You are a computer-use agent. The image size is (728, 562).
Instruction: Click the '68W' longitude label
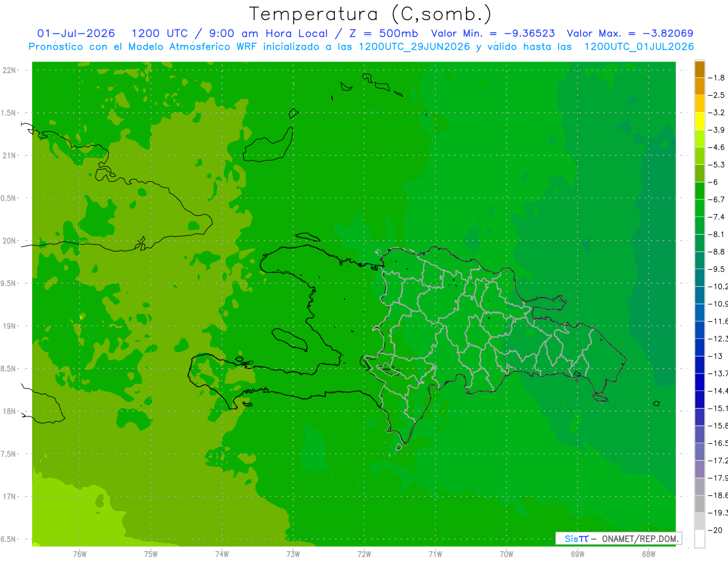click(648, 554)
